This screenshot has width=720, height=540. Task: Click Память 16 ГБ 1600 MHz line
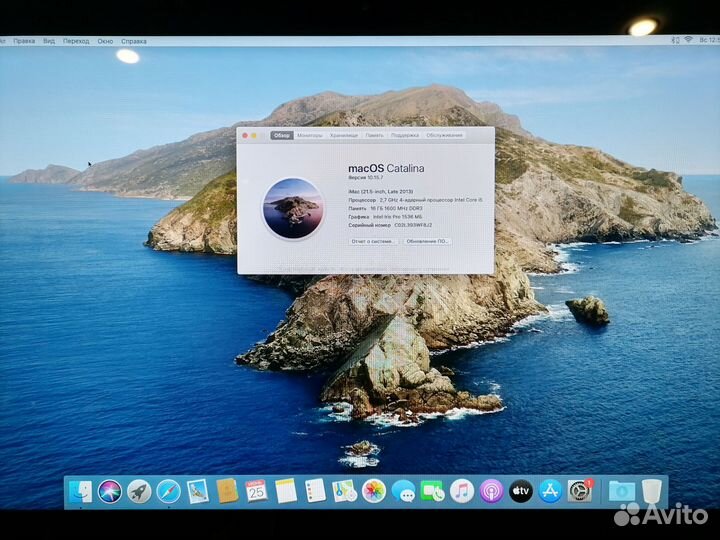click(385, 208)
